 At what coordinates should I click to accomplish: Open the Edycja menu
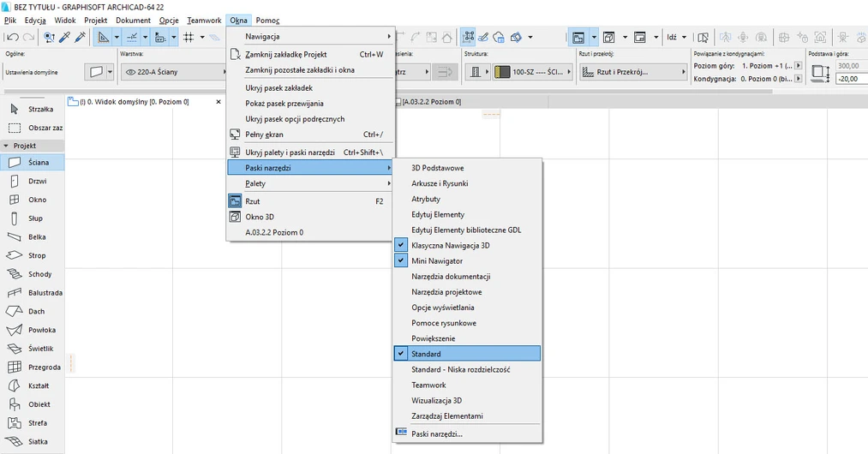pos(35,20)
